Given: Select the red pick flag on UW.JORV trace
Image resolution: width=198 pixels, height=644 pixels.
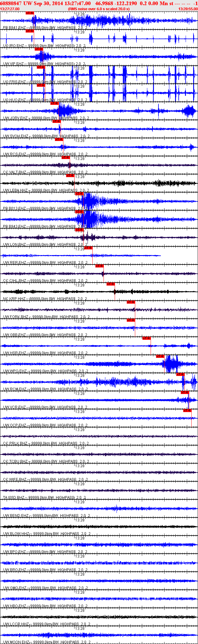Looking at the screenshot, I should pos(55,103).
